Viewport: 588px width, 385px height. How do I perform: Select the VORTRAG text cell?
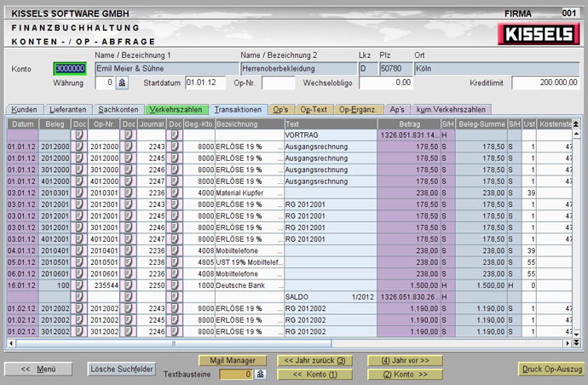[x=331, y=135]
